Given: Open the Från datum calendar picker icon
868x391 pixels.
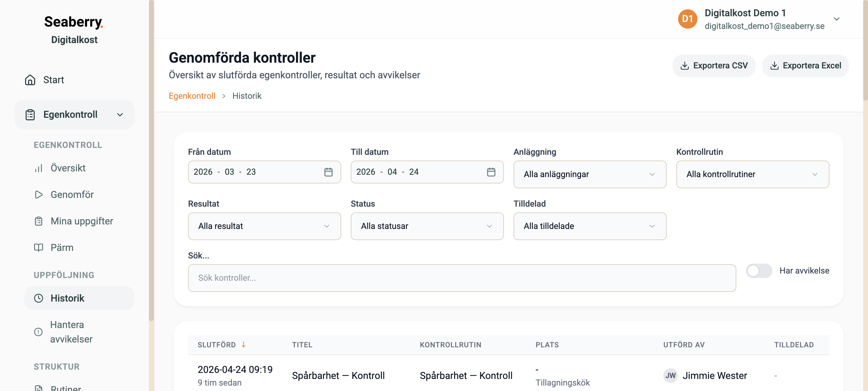Looking at the screenshot, I should (x=329, y=172).
